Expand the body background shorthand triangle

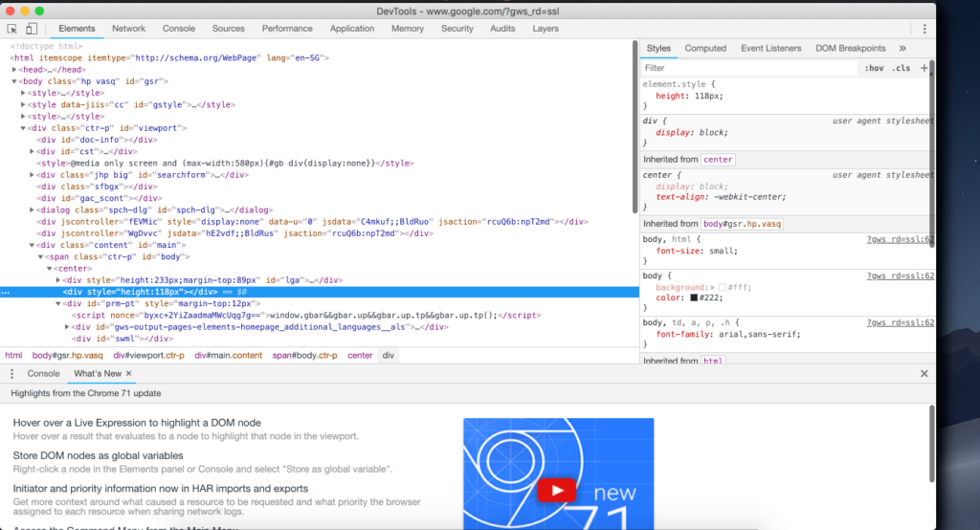click(x=712, y=288)
